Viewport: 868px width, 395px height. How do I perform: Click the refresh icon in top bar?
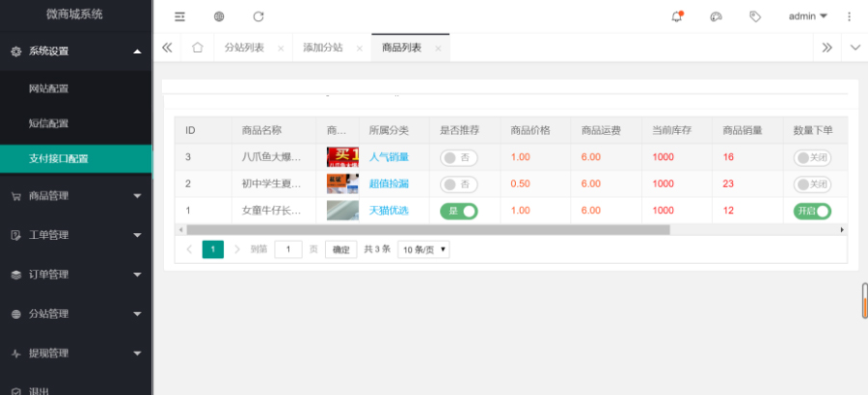pos(258,16)
